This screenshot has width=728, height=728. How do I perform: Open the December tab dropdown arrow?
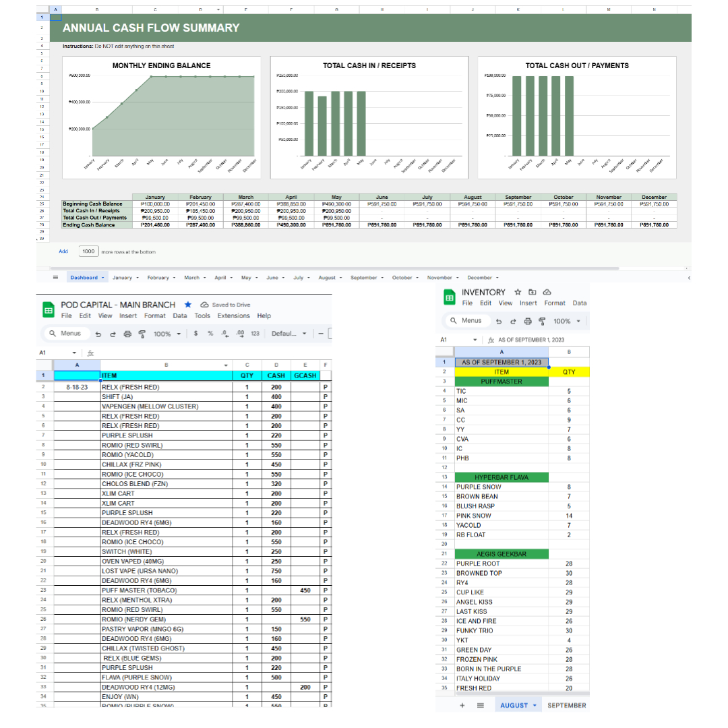tap(497, 278)
